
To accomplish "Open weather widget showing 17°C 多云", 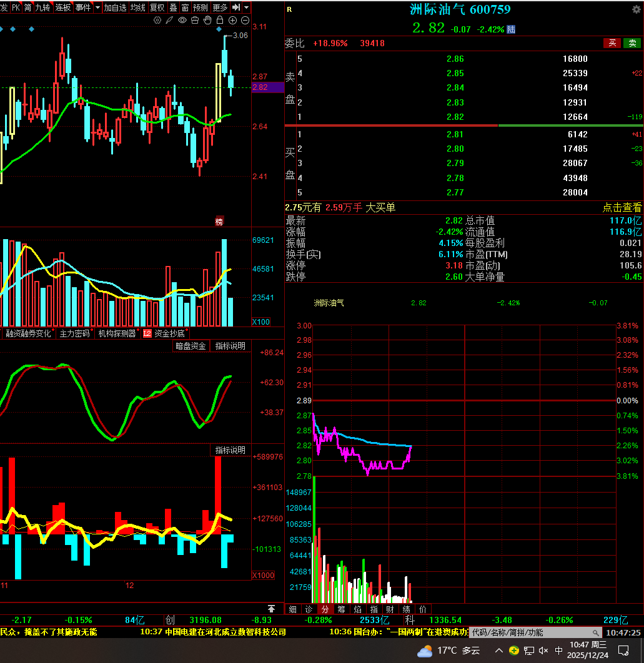I will (448, 651).
